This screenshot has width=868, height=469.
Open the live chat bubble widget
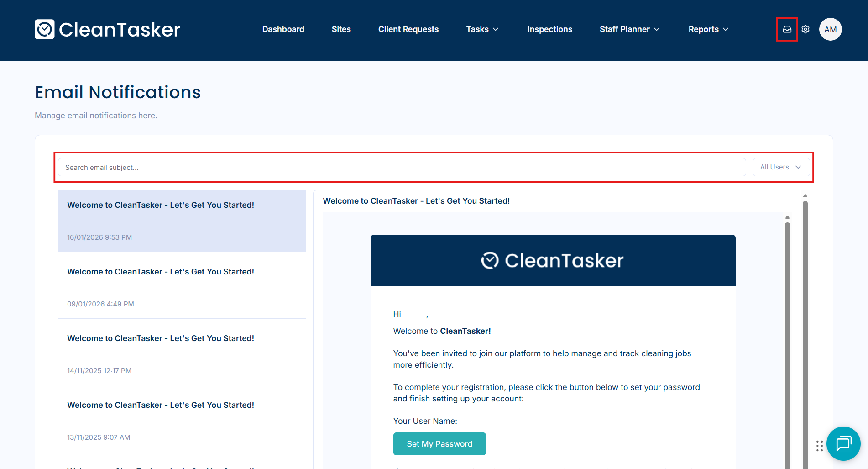[x=843, y=443]
